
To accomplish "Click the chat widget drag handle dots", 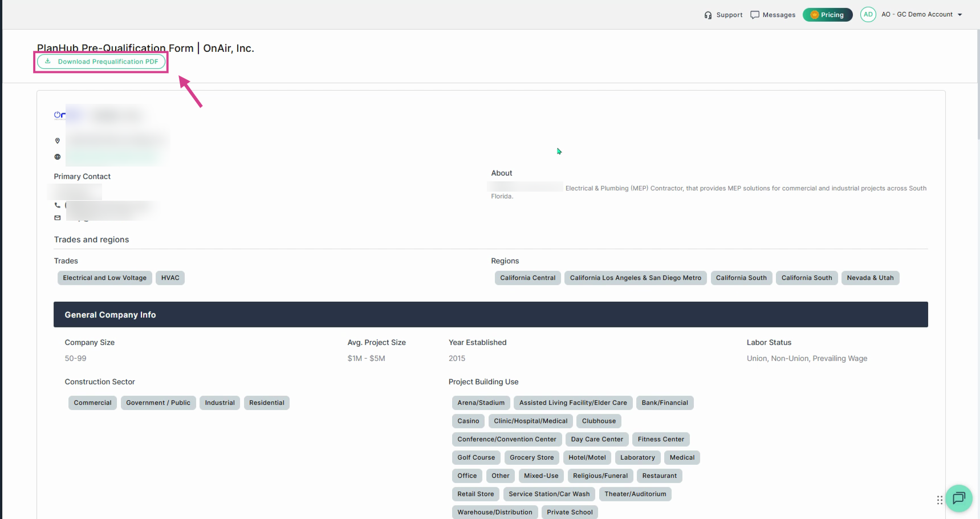I will (940, 500).
